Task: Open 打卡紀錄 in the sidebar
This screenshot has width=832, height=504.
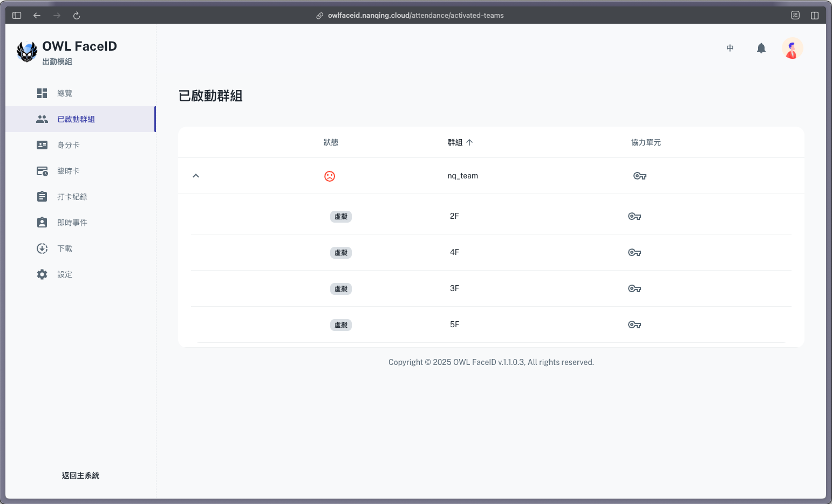Action: (72, 197)
